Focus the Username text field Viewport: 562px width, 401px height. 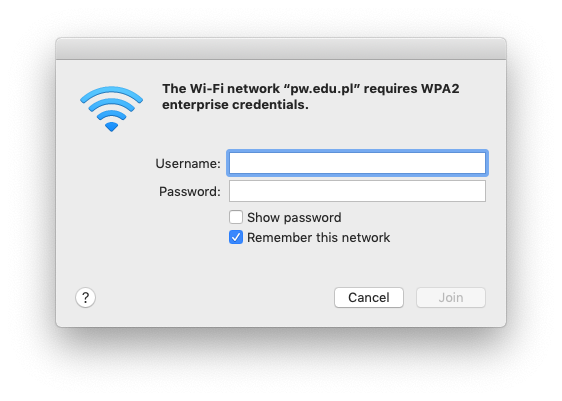357,163
